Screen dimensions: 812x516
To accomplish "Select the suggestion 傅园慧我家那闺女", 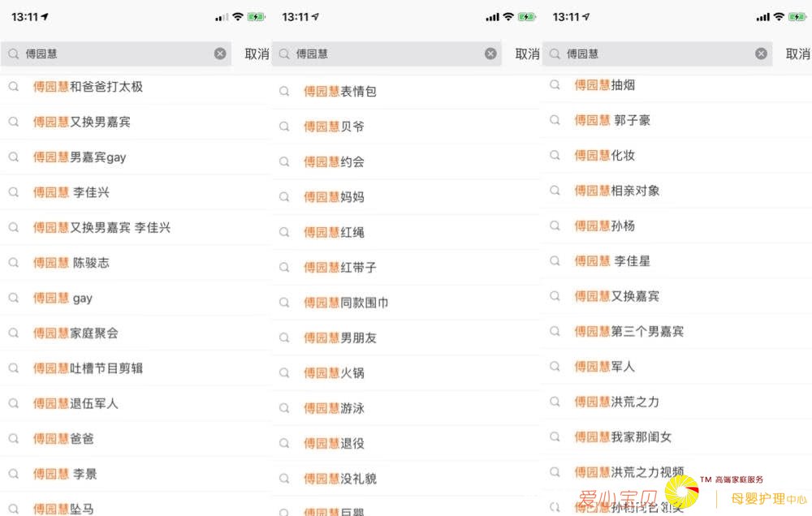I will pyautogui.click(x=623, y=436).
